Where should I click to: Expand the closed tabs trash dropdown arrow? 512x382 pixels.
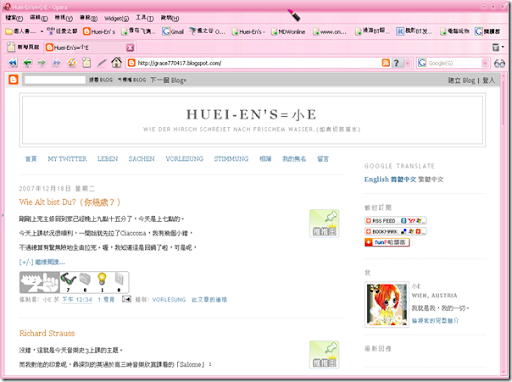[x=502, y=47]
